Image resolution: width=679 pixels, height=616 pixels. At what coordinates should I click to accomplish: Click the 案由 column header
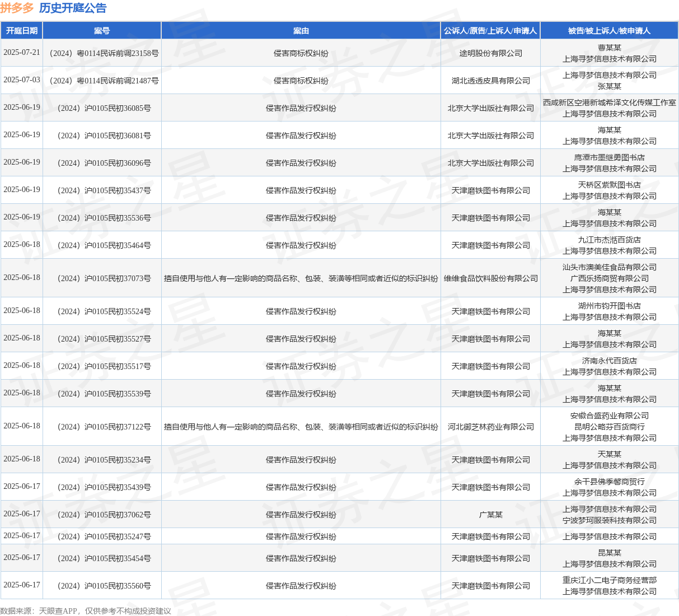(x=301, y=31)
